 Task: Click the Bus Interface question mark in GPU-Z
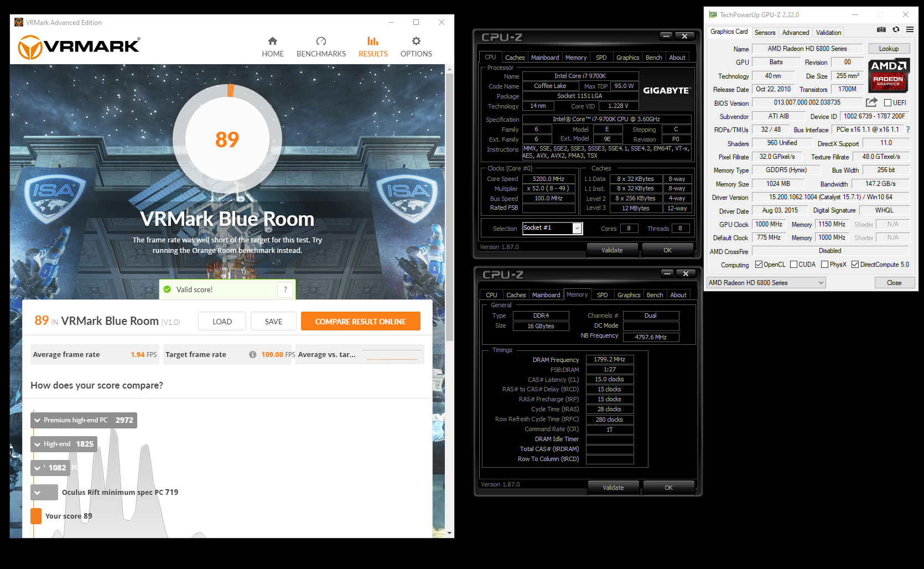(x=907, y=130)
